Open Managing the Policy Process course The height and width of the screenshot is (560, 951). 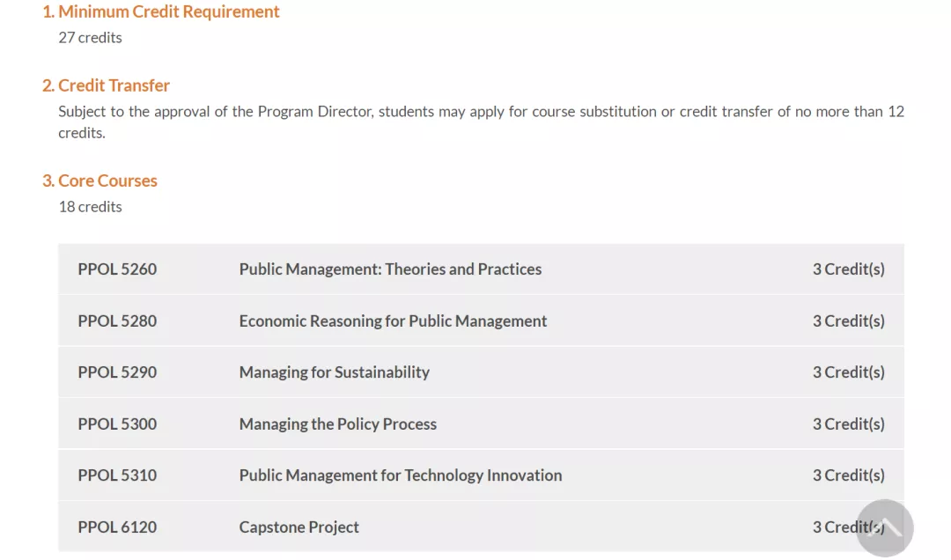pyautogui.click(x=337, y=424)
